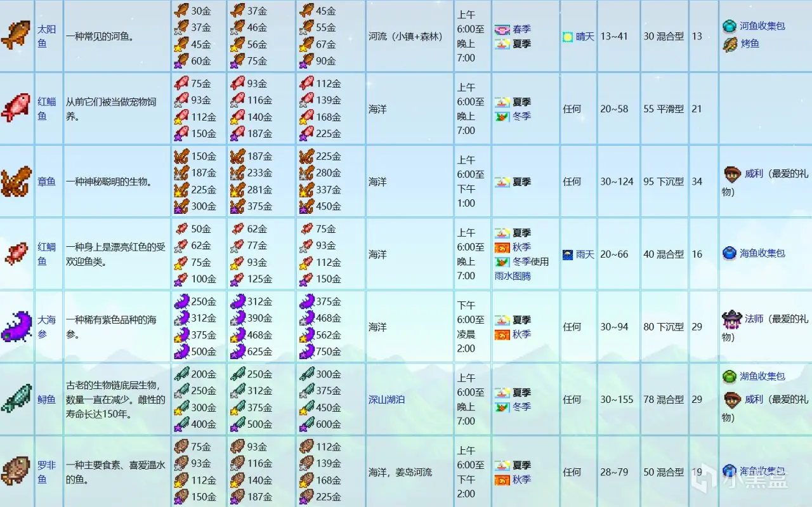
Task: Click the 章鱼 octopus sprite image
Action: 16,181
